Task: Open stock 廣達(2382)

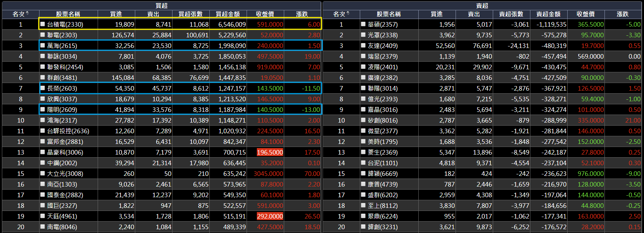Action: (383, 78)
